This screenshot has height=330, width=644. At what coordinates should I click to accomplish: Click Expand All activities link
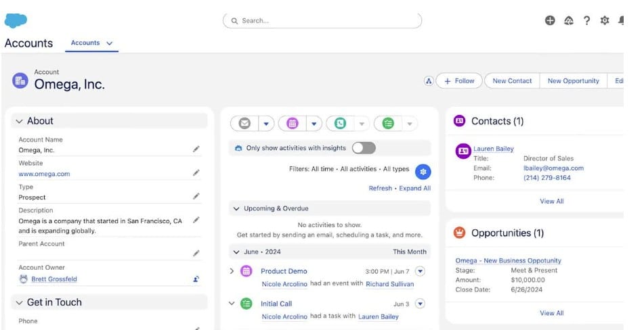[415, 188]
